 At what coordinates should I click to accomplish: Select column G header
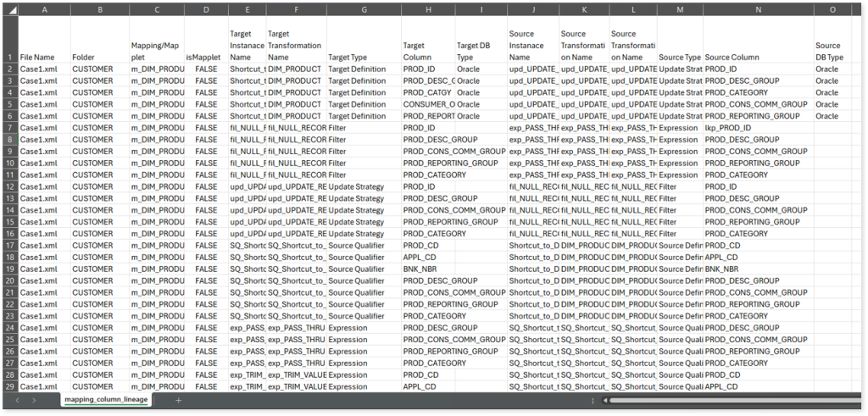pos(364,9)
